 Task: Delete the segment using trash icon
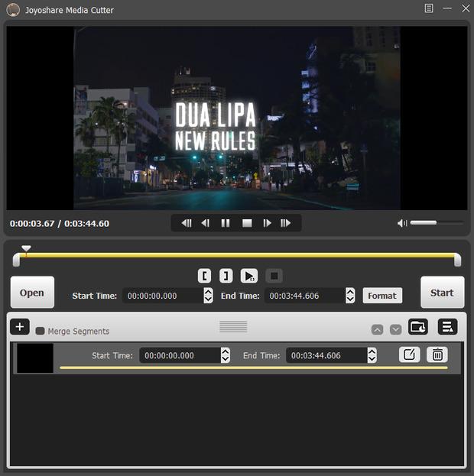(x=437, y=355)
